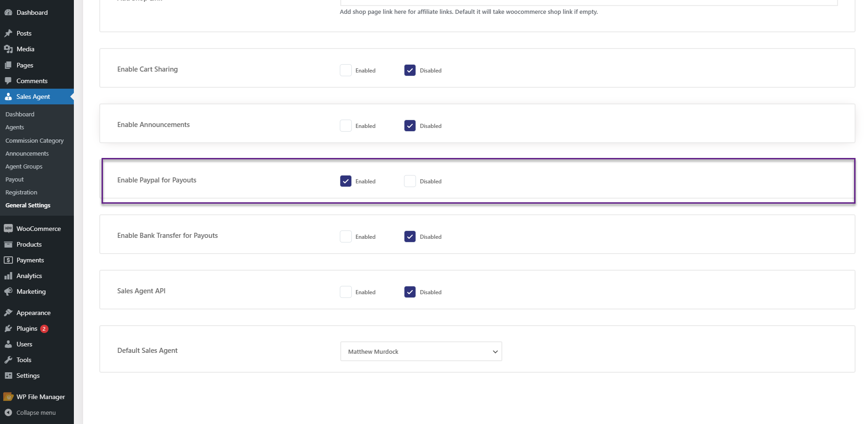Open the Analytics bar chart icon

coord(8,276)
